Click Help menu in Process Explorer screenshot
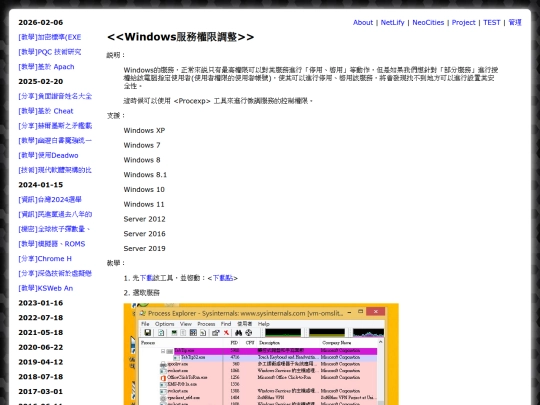Image resolution: width=540 pixels, height=405 pixels. (263, 324)
